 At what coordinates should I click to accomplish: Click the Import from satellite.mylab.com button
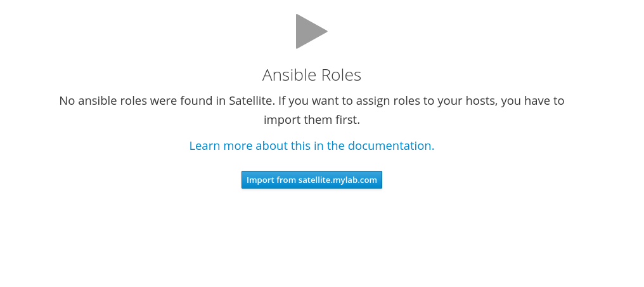pos(312,180)
